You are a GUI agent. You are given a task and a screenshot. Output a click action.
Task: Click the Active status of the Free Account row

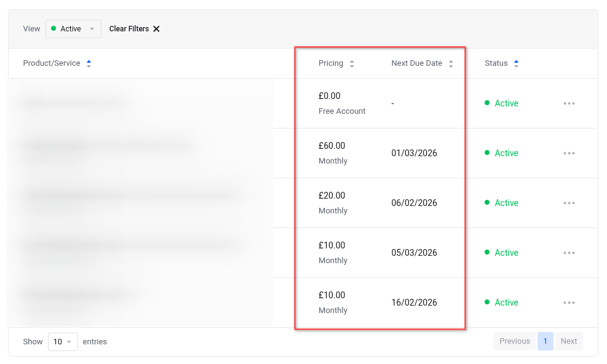pos(506,103)
